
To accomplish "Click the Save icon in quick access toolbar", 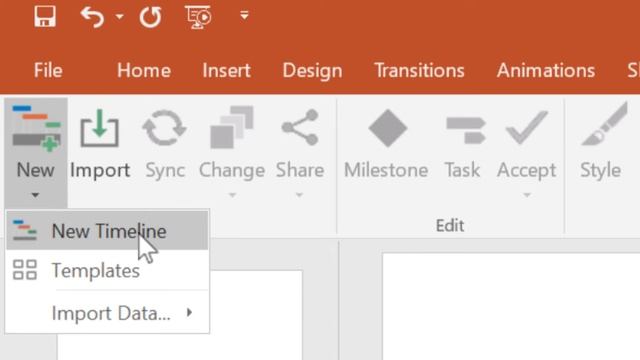I will tap(45, 17).
